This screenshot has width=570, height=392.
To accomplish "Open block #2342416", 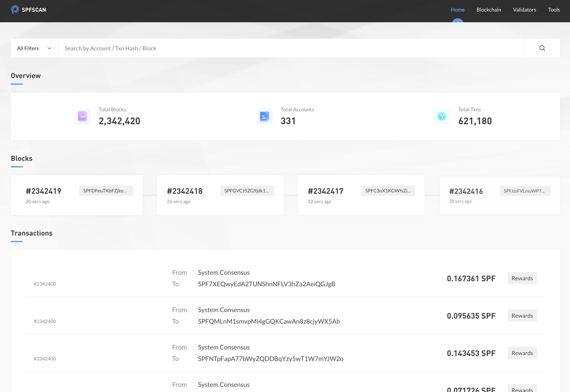I will [x=466, y=191].
